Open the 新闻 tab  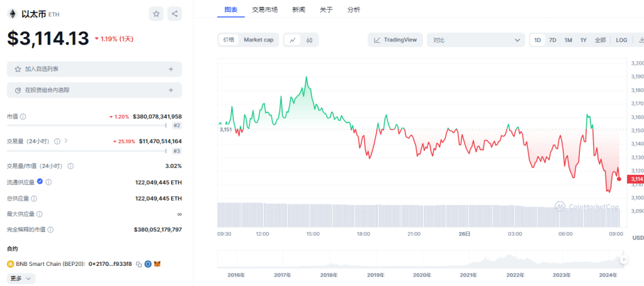click(x=300, y=10)
